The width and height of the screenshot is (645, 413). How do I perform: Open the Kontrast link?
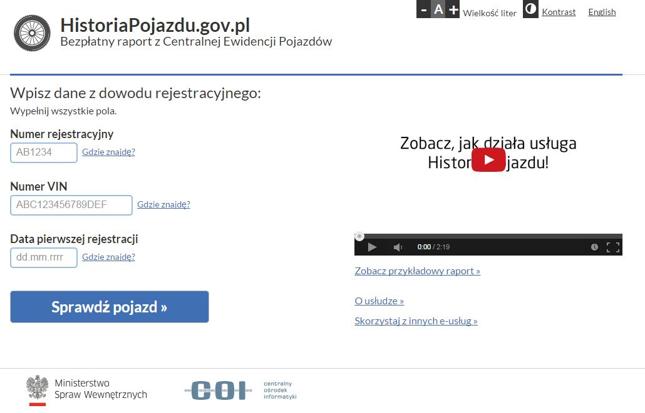click(x=558, y=12)
